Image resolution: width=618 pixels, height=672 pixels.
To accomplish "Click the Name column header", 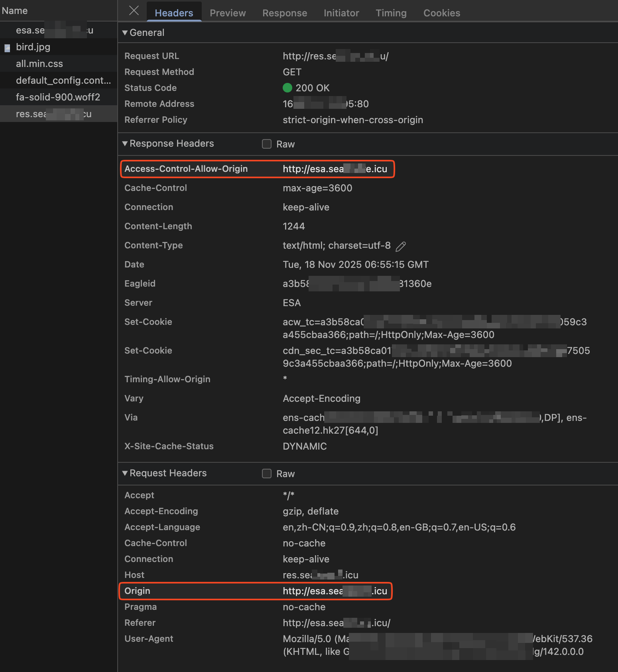I will (15, 11).
